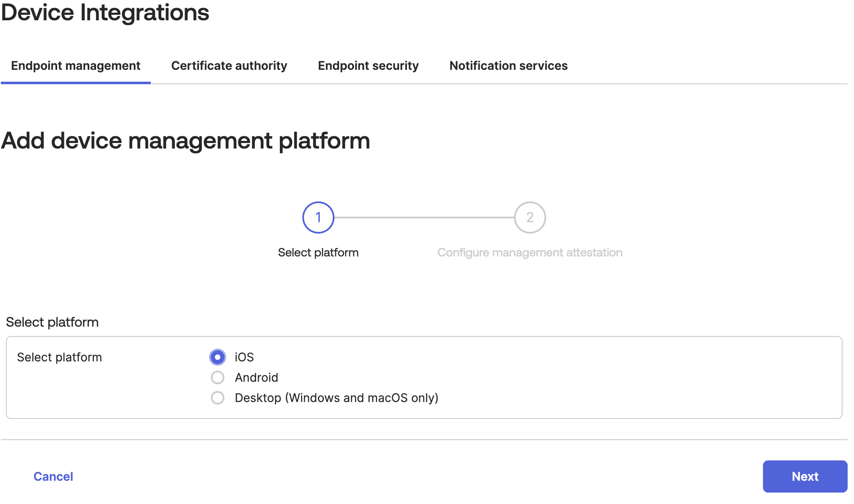Click the Cancel link
Screen dimensions: 854x504
(x=53, y=476)
